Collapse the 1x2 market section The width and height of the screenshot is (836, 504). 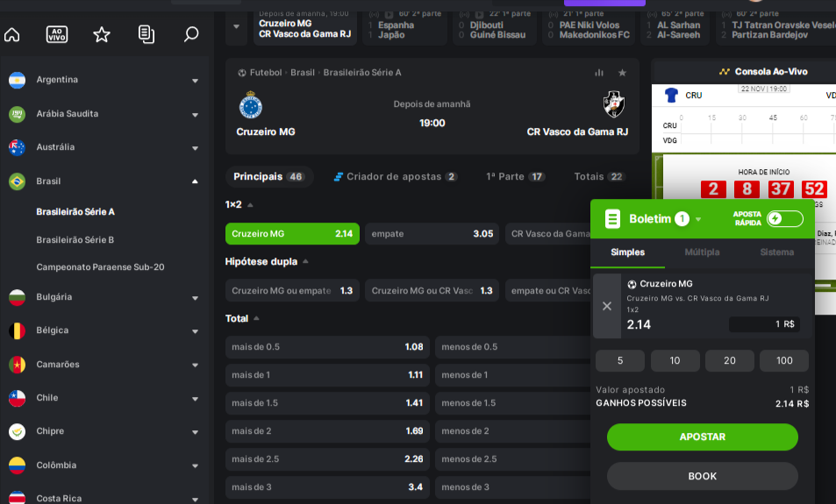click(250, 205)
